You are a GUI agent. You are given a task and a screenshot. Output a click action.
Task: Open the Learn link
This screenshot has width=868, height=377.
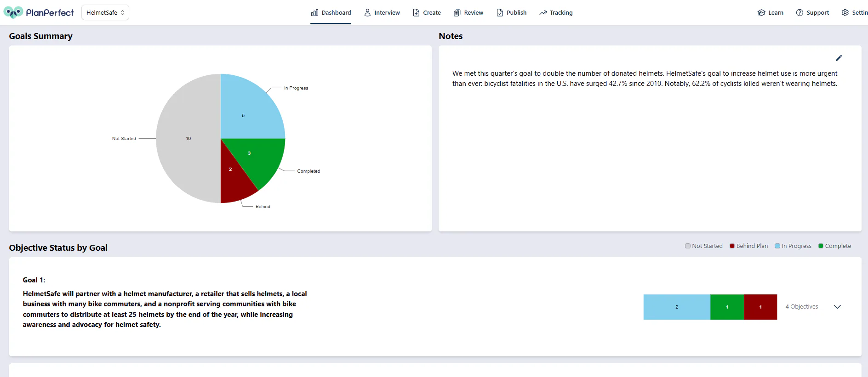771,13
